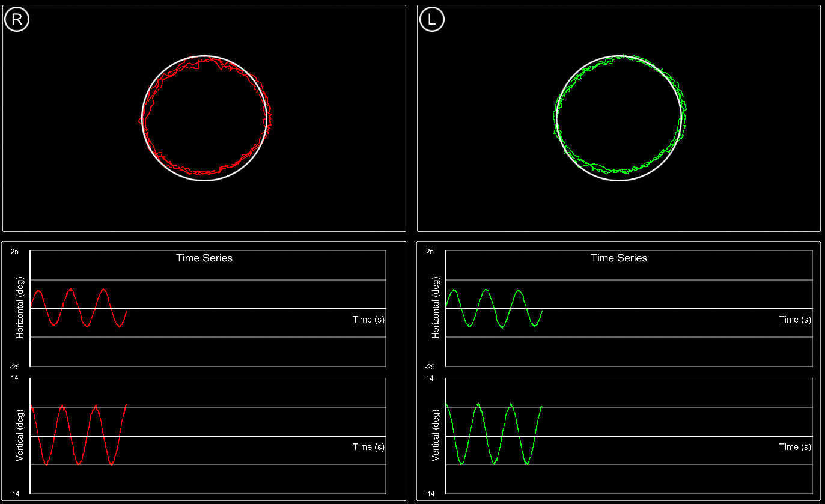Screen dimensions: 825x504
Task: Click Time (s) label on red vertical chart
Action: click(368, 447)
